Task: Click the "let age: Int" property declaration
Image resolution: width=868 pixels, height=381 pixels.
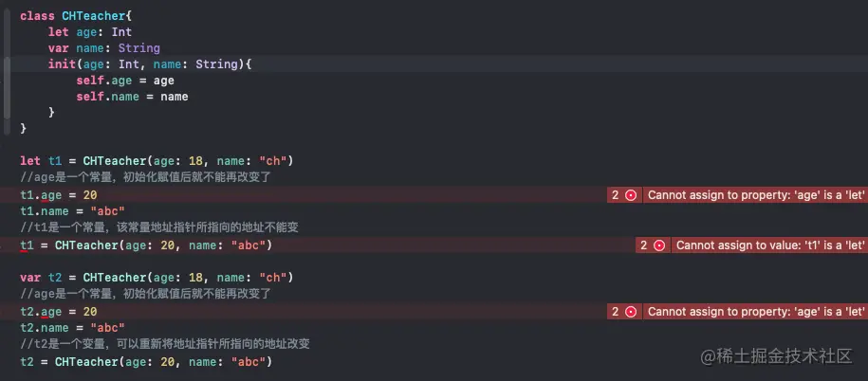Action: [x=90, y=32]
